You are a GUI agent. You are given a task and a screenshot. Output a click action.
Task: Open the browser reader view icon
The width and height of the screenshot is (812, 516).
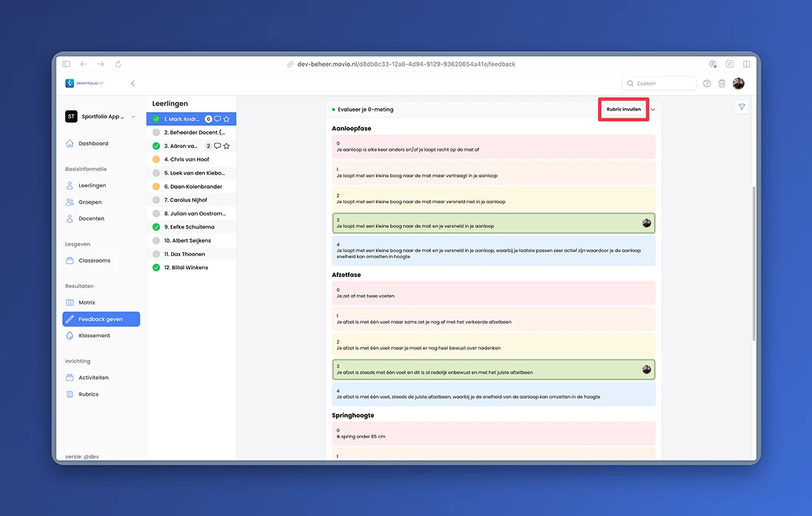[x=730, y=64]
